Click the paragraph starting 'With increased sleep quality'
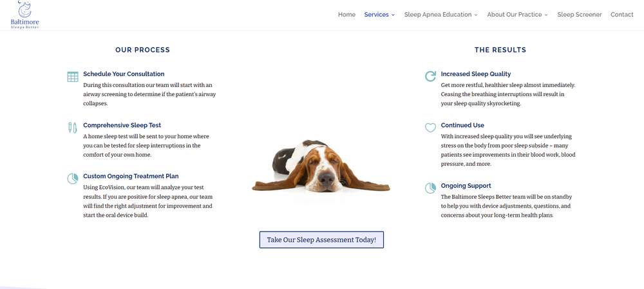The image size is (644, 289). point(509,150)
